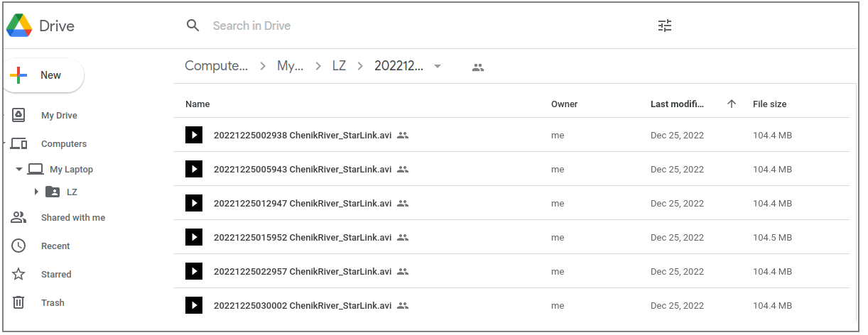Click the shared icon beside 20221225005943 file
868x335 pixels.
[x=403, y=170]
